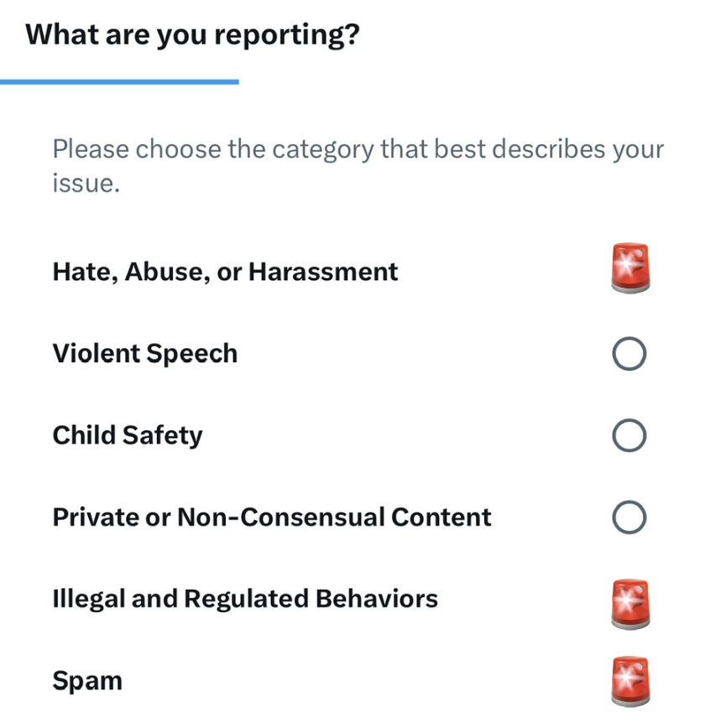
Task: Mark the unfilled circle for child safety issue
Action: pyautogui.click(x=629, y=435)
